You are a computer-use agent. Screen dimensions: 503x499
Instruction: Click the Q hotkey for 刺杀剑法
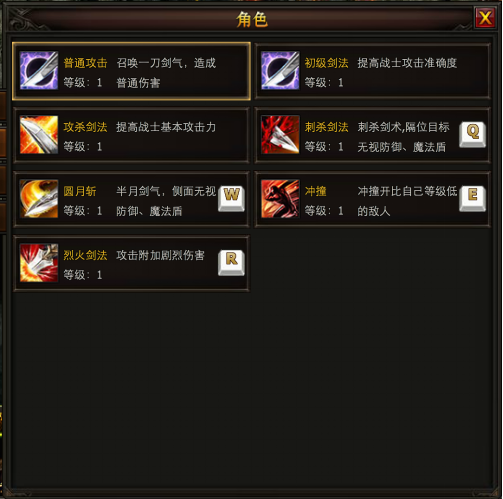point(472,134)
